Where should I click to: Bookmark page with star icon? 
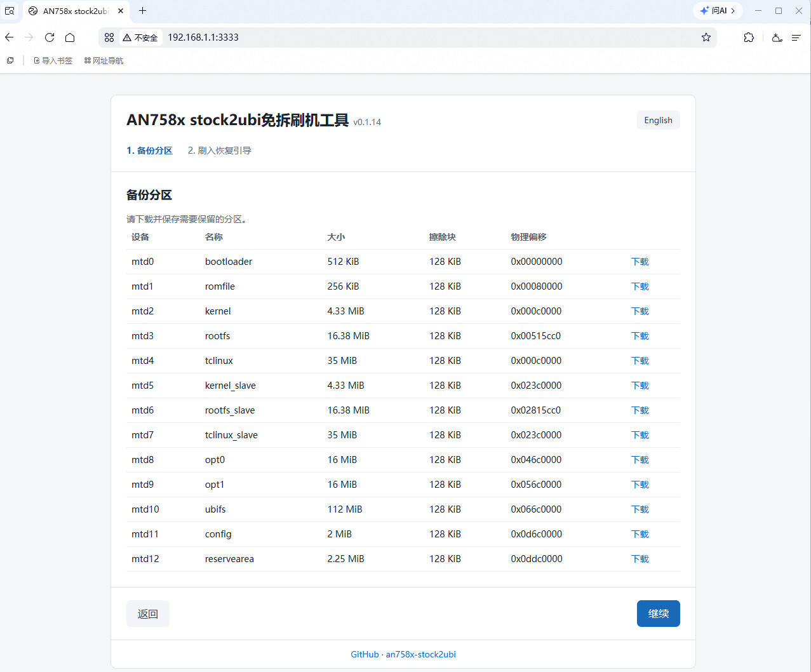point(706,37)
